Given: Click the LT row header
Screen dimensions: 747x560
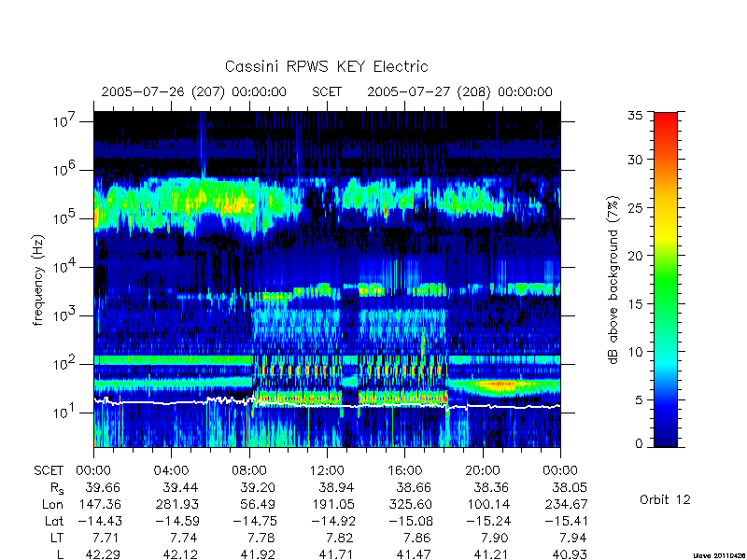Looking at the screenshot, I should (x=57, y=538).
